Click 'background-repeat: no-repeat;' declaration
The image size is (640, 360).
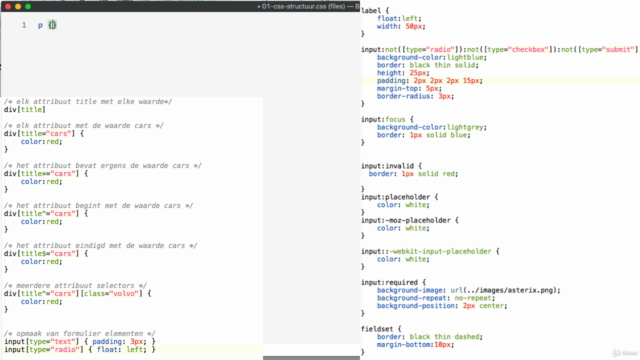[436, 298]
